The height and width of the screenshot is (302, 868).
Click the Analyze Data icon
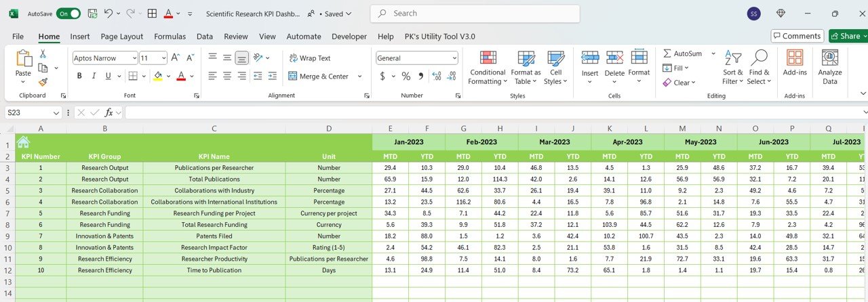pyautogui.click(x=829, y=68)
